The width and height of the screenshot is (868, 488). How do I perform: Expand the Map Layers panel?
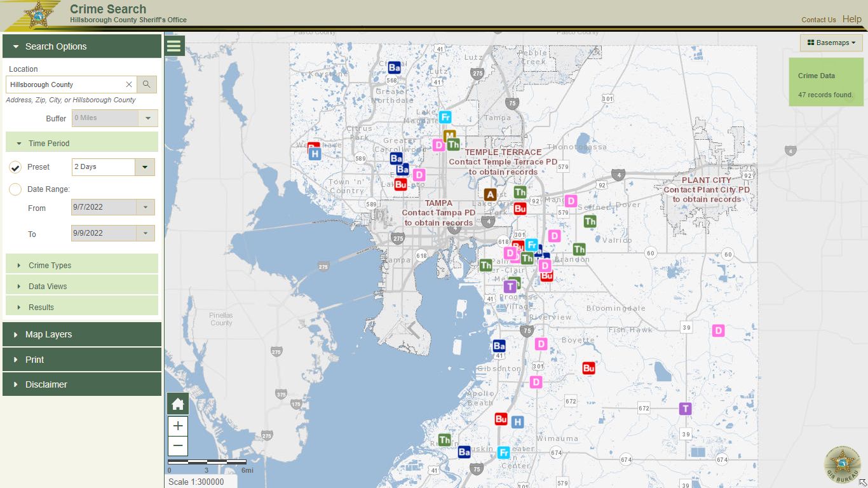coord(82,334)
